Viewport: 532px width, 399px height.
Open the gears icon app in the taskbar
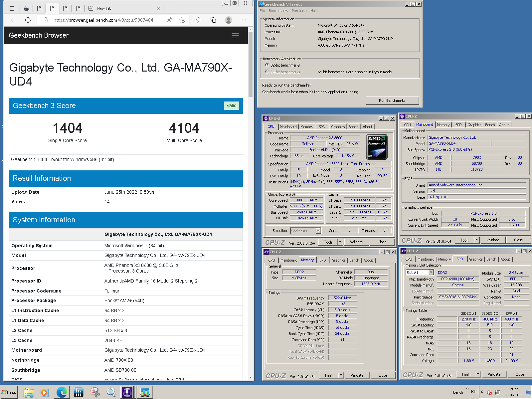point(111,392)
